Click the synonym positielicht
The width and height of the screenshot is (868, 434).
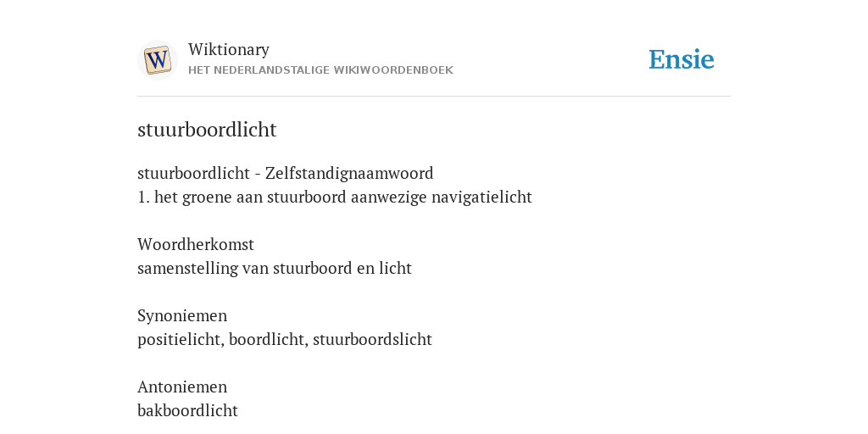(181, 339)
